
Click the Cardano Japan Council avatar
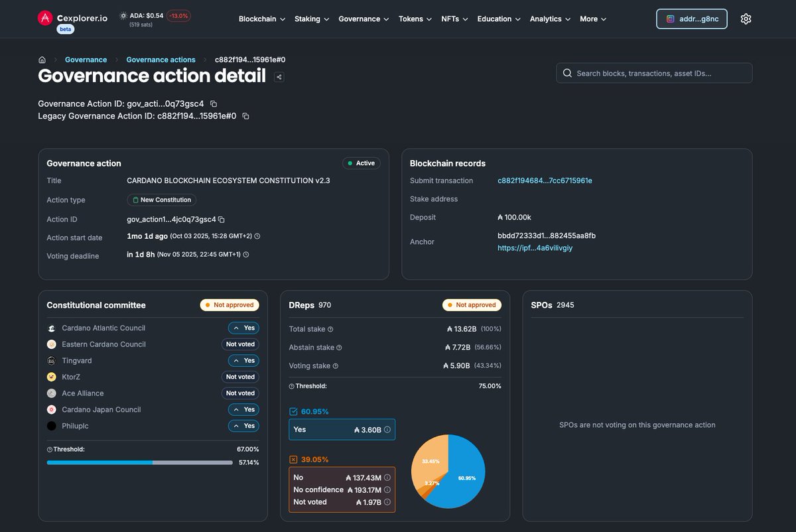pos(52,409)
